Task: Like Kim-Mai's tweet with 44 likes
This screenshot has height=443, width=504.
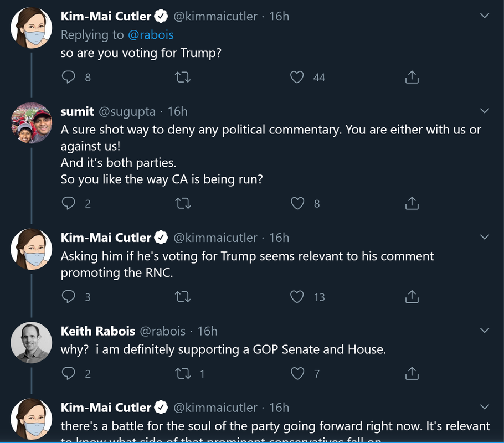Action: click(297, 77)
